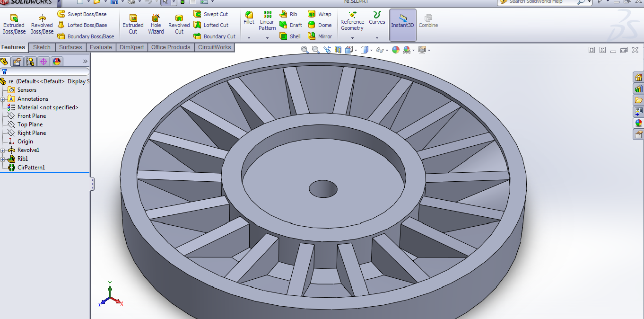
Task: Expand the Reference Geometry dropdown arrow
Action: [352, 38]
